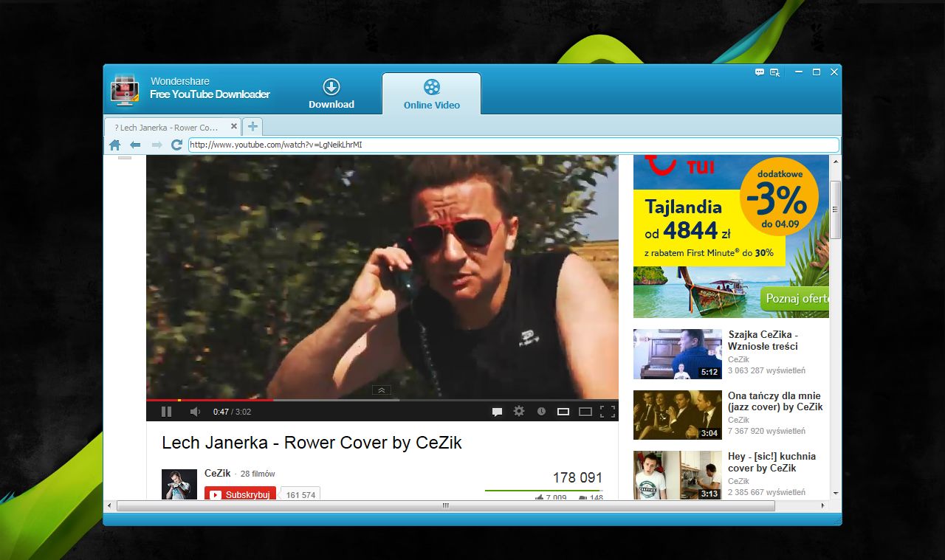Open the Download tab
This screenshot has width=945, height=560.
pos(331,94)
